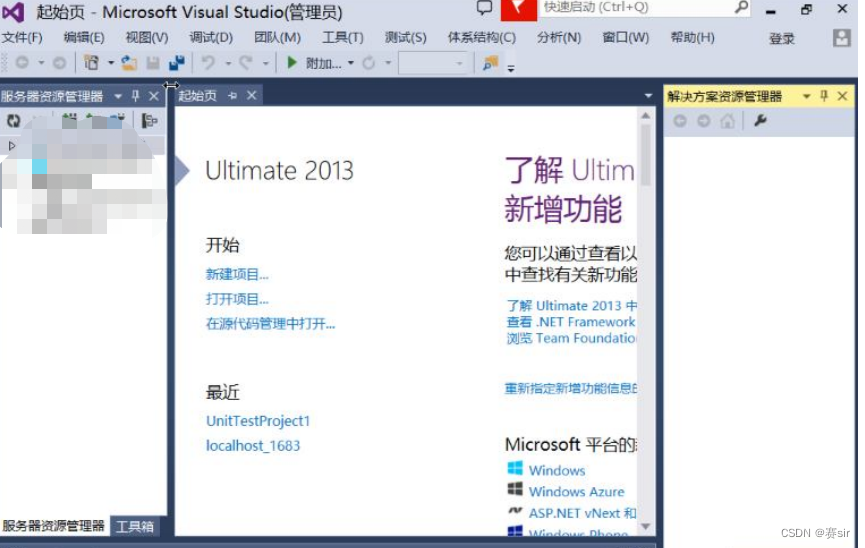865x548 pixels.
Task: Click the 在源代码管理中打开... link
Action: (x=270, y=323)
